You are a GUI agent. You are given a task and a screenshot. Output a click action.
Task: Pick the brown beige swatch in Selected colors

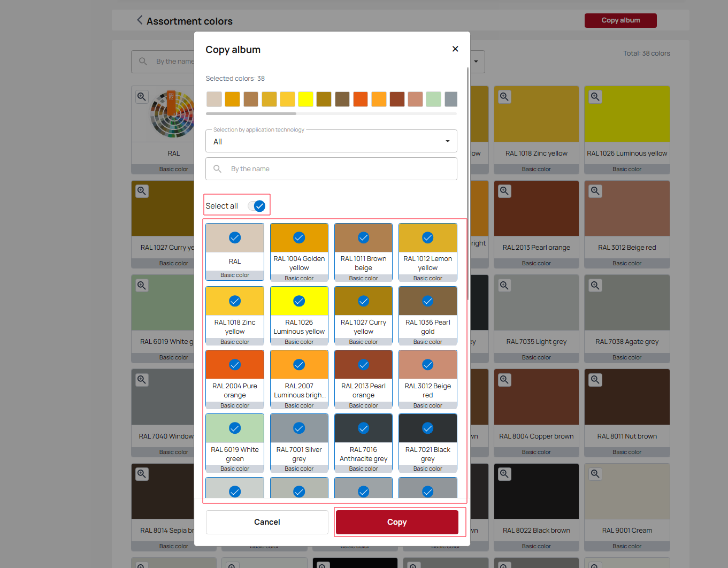[251, 99]
